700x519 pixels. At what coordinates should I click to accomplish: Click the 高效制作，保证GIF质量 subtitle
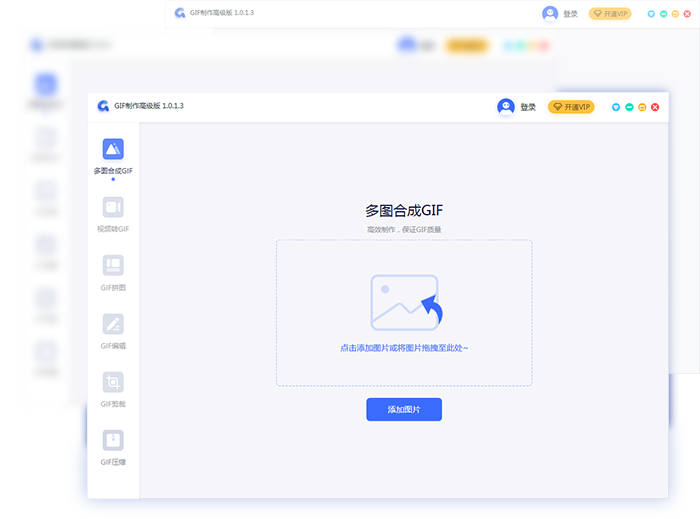(404, 229)
